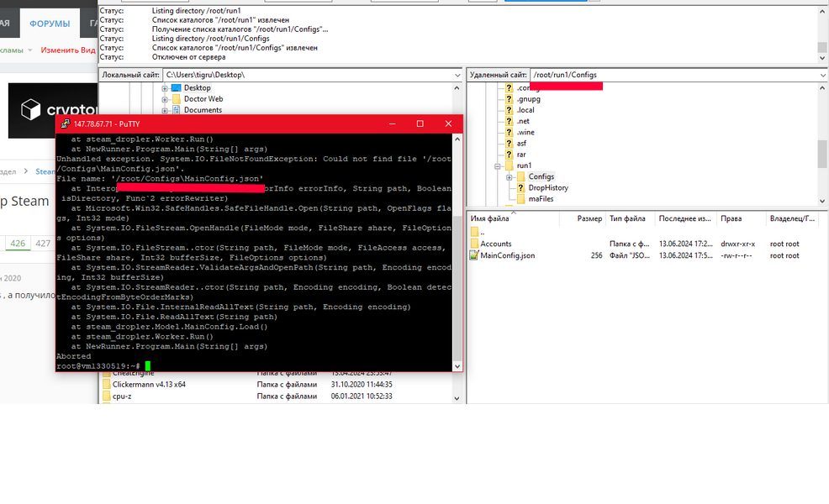Click the Configs folder icon in remote tree
Viewport: 829px width, 504px height.
pyautogui.click(x=520, y=176)
